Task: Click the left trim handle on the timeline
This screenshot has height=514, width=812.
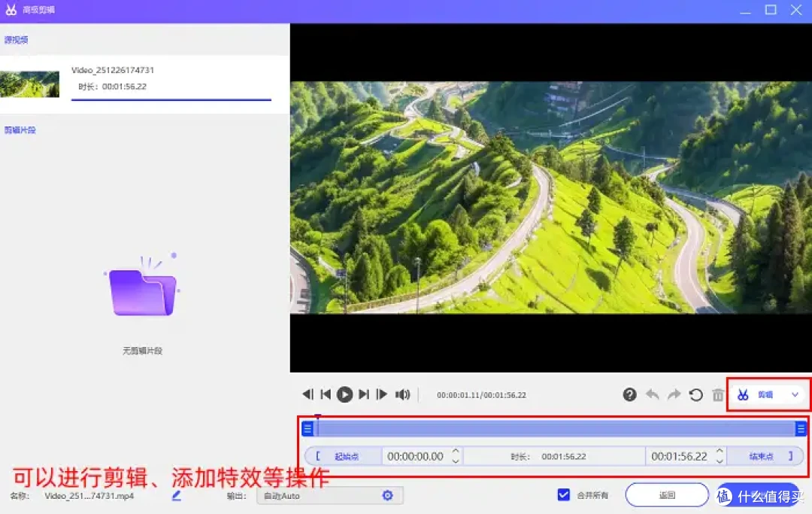Action: (308, 428)
